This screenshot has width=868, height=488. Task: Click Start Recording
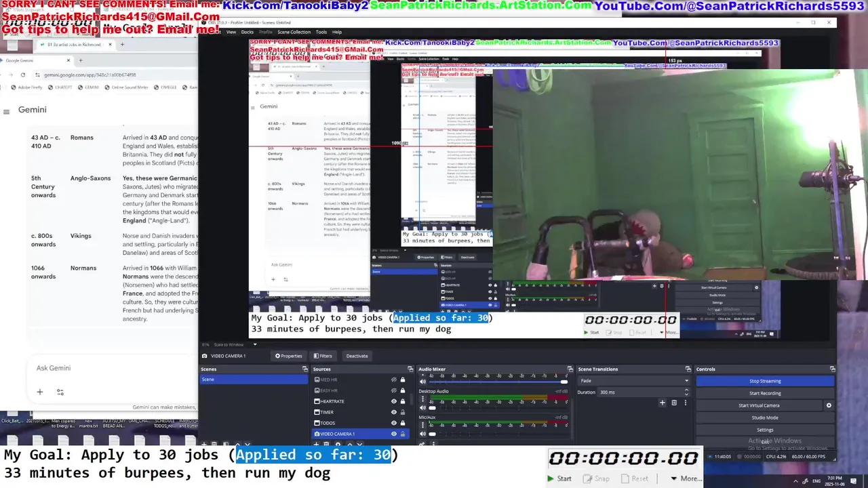765,393
